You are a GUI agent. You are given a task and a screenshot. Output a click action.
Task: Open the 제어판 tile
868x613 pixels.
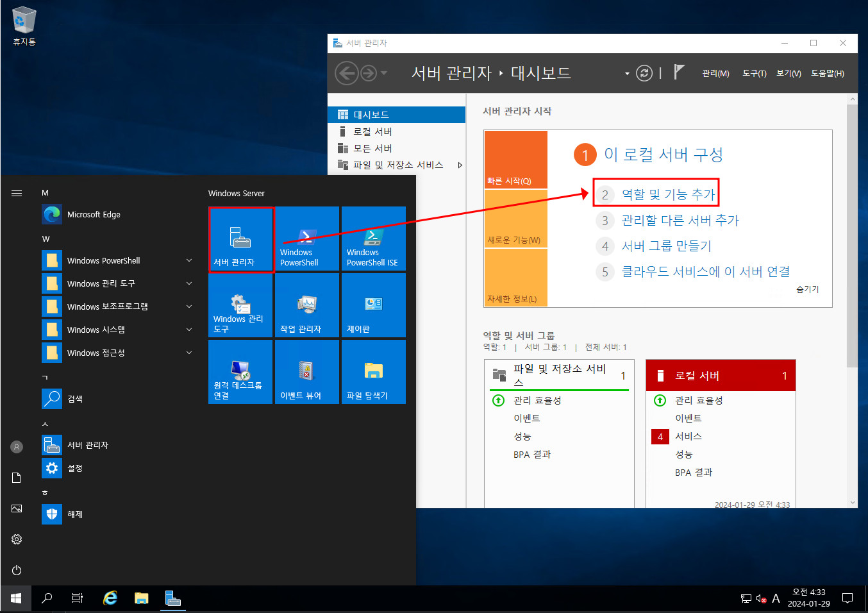374,305
